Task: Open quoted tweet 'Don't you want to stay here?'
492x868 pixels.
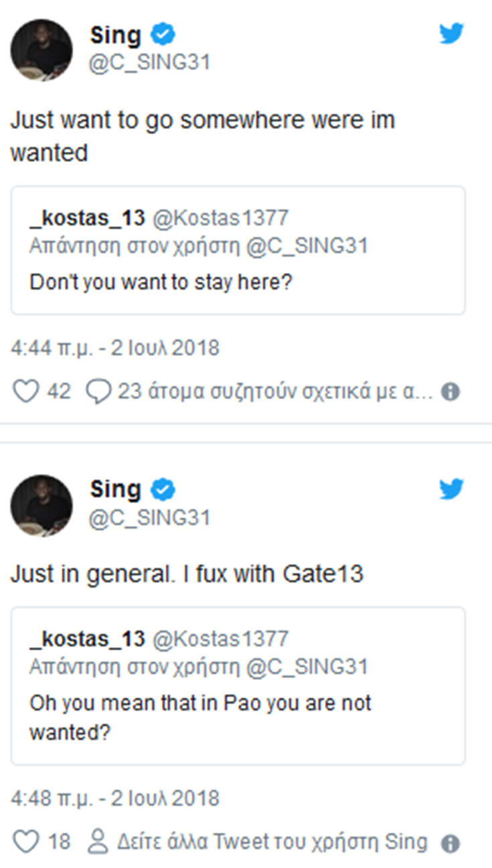Action: pos(238,250)
